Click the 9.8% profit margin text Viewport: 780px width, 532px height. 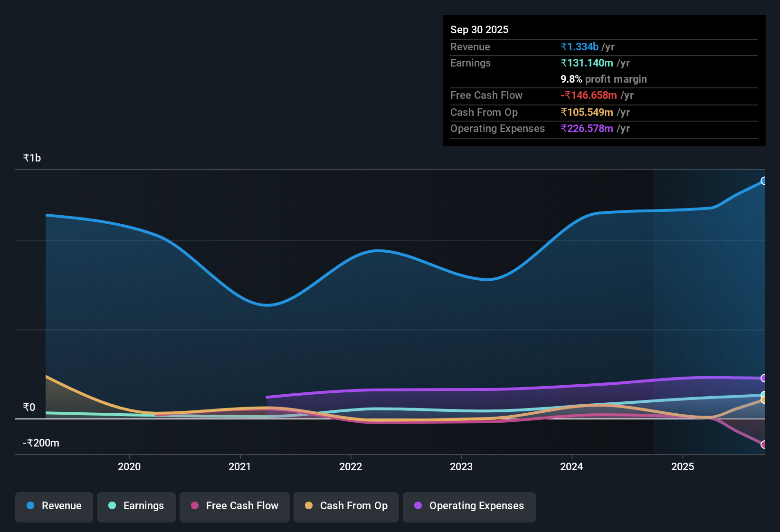click(x=603, y=79)
